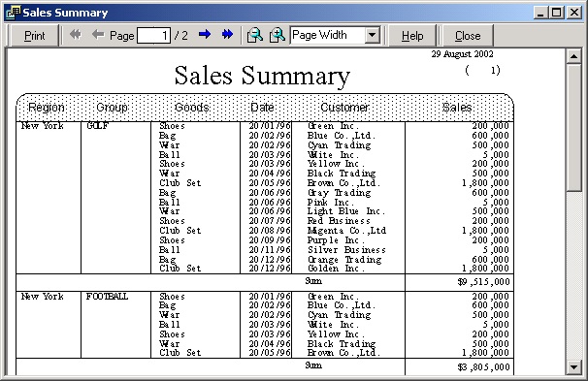The width and height of the screenshot is (588, 381).
Task: Click Orange Trading customer entry
Action: (344, 260)
